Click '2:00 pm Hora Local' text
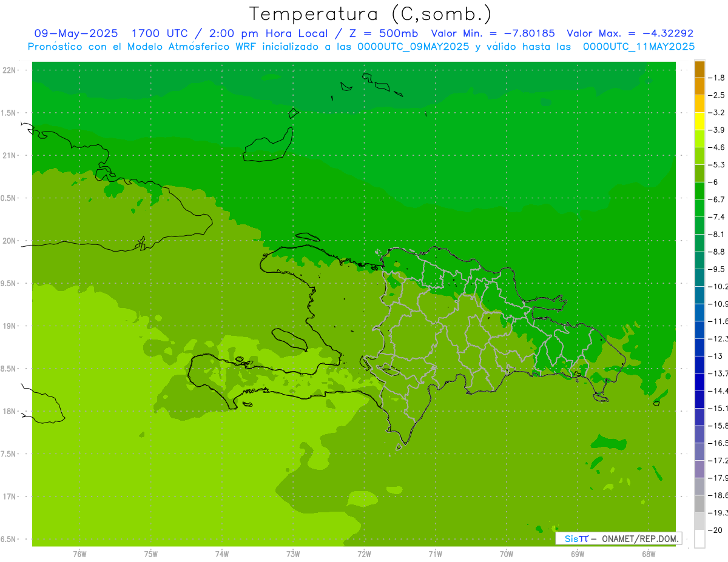The width and height of the screenshot is (728, 562). (x=269, y=33)
